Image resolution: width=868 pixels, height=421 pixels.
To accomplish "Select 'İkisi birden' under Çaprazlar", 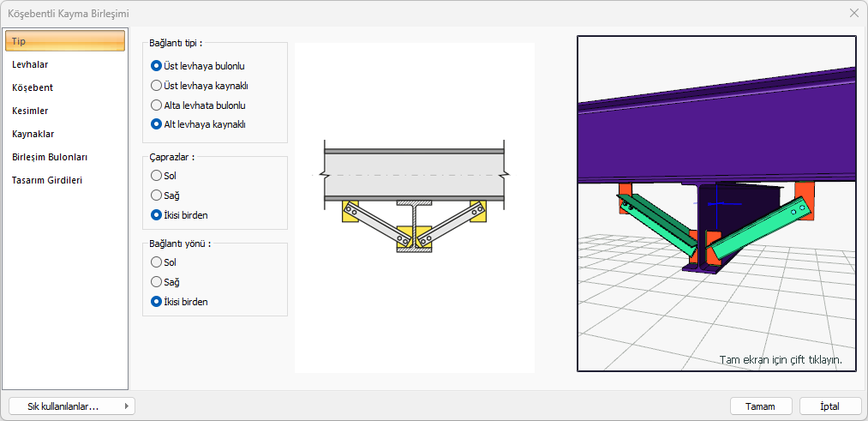I will point(156,215).
